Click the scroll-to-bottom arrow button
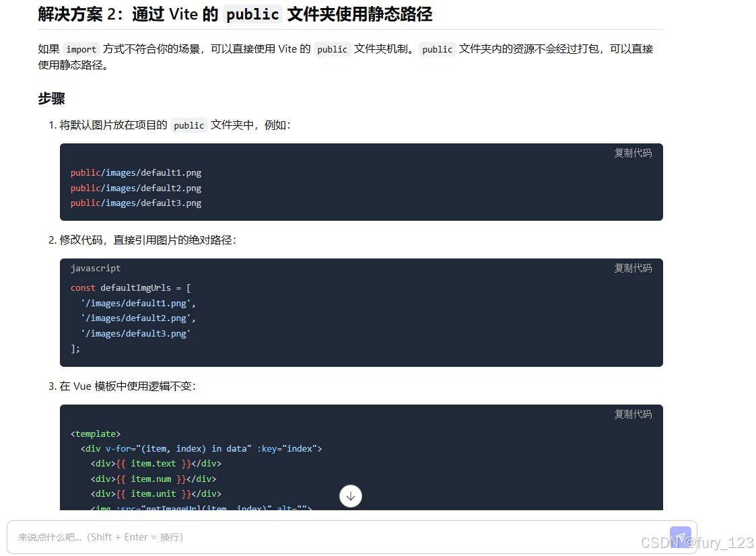This screenshot has height=556, width=756. tap(351, 496)
